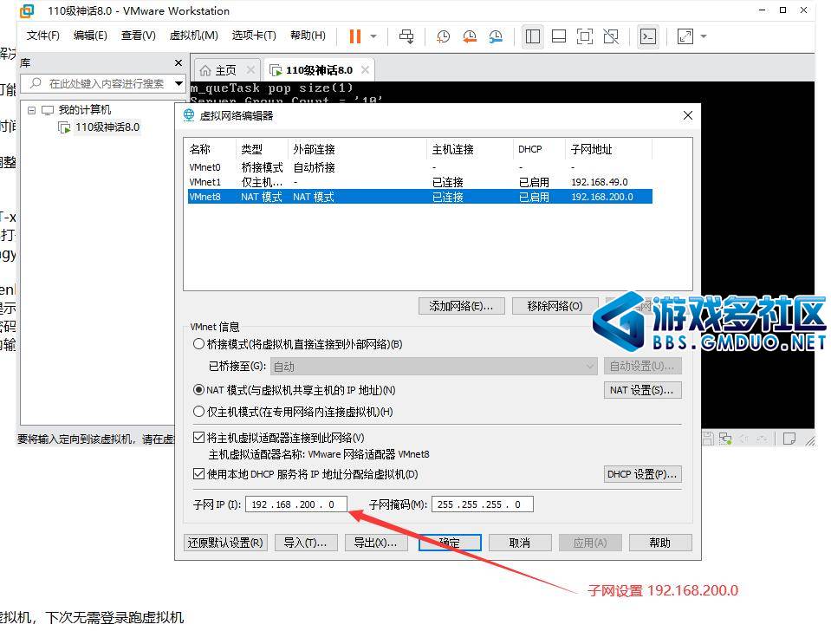Toggle the library sidebar view icon
Viewport: 831px width, 644px height.
click(533, 36)
